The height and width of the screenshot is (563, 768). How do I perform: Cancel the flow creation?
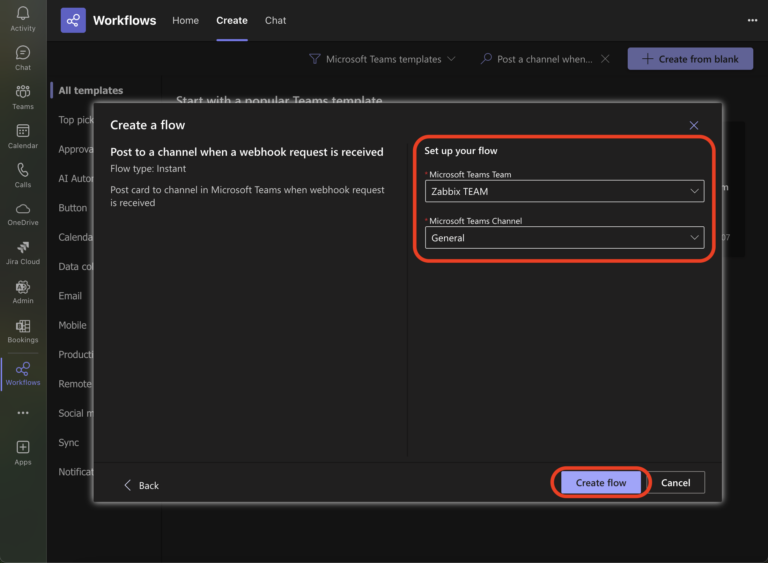point(676,483)
